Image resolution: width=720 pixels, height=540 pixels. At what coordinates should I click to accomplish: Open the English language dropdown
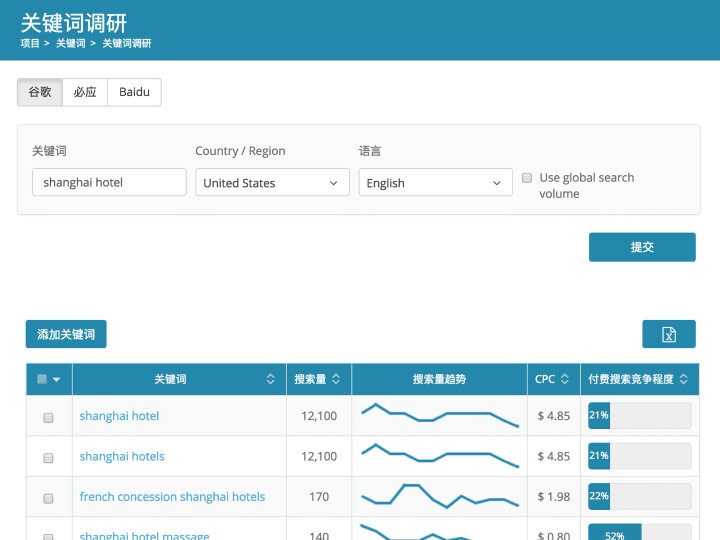[x=435, y=183]
